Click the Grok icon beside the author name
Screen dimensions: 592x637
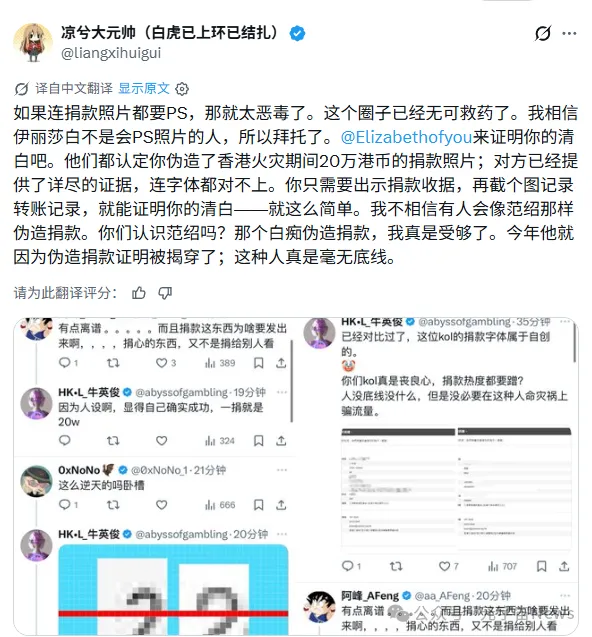(x=542, y=33)
